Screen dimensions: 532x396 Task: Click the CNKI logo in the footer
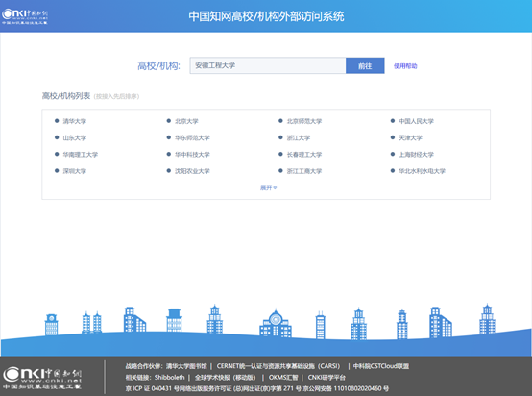(42, 378)
